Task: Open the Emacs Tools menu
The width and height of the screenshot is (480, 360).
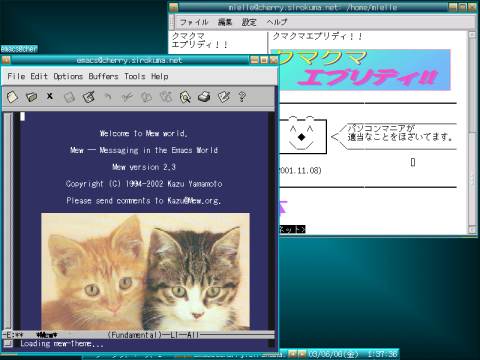Action: 135,76
